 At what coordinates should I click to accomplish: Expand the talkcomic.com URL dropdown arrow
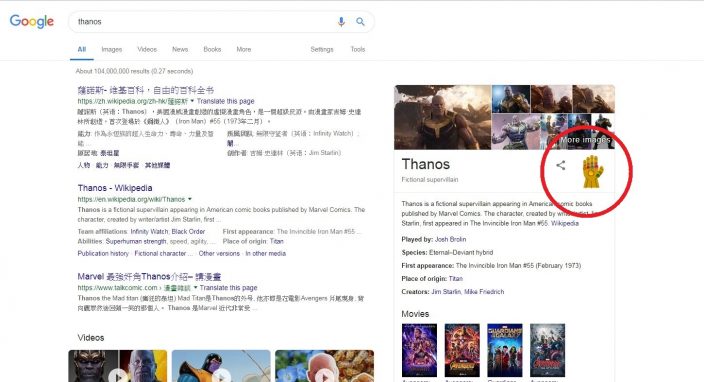[195, 287]
